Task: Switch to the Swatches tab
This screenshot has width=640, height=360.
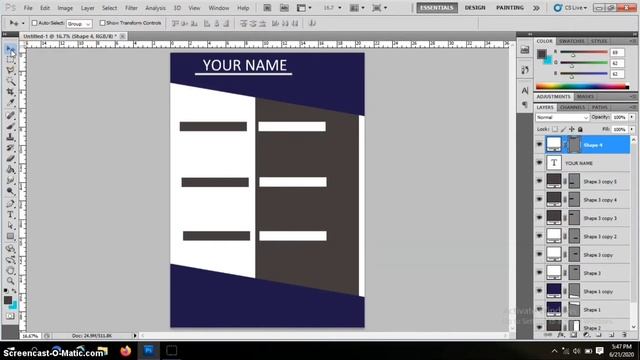Action: tap(571, 41)
